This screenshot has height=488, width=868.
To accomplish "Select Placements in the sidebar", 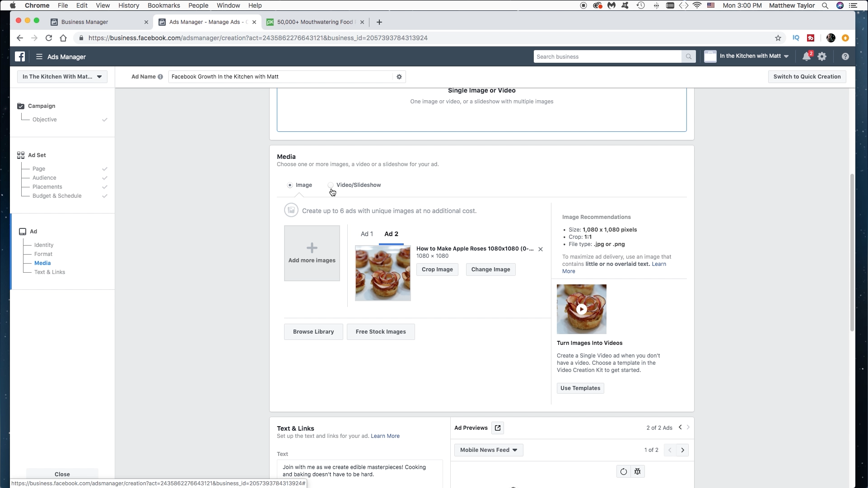I will pos(47,187).
